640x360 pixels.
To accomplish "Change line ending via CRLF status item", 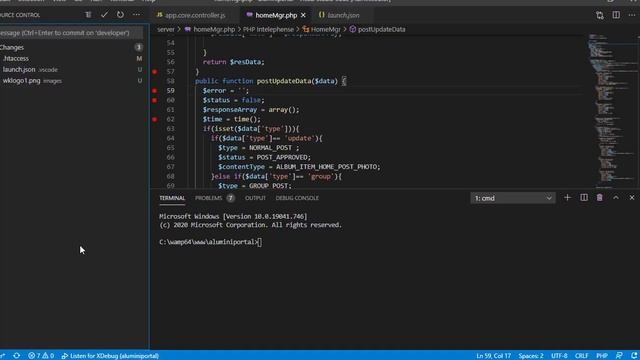I will (x=582, y=356).
